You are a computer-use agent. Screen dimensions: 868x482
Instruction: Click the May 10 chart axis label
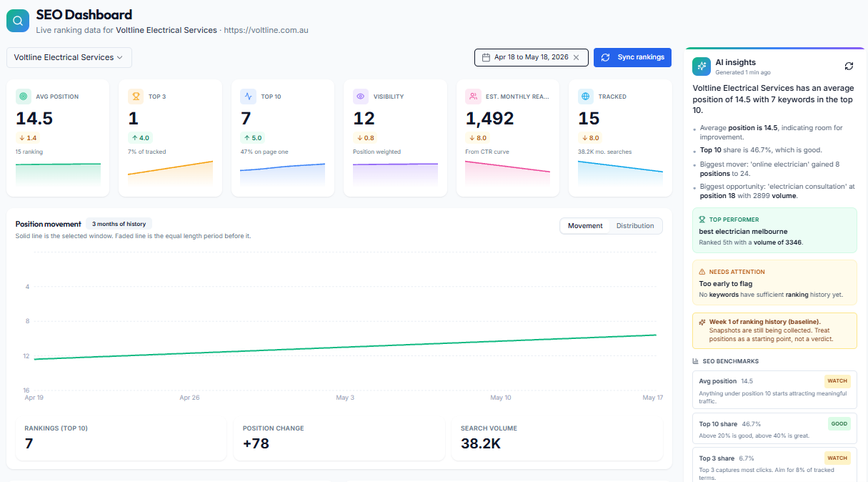501,398
